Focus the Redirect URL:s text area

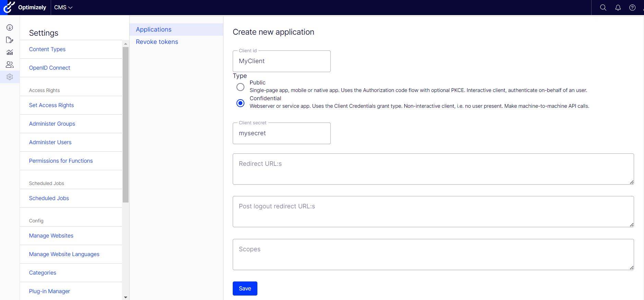[433, 169]
